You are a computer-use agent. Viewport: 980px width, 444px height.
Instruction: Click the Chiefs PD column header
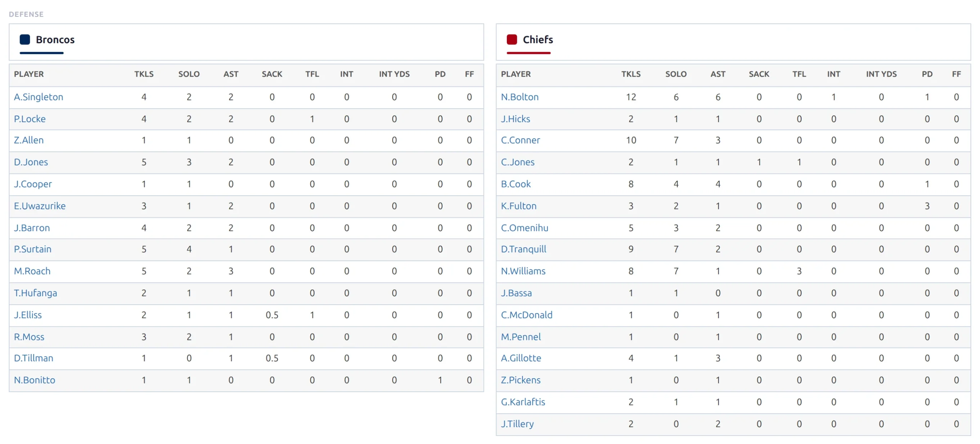coord(927,74)
